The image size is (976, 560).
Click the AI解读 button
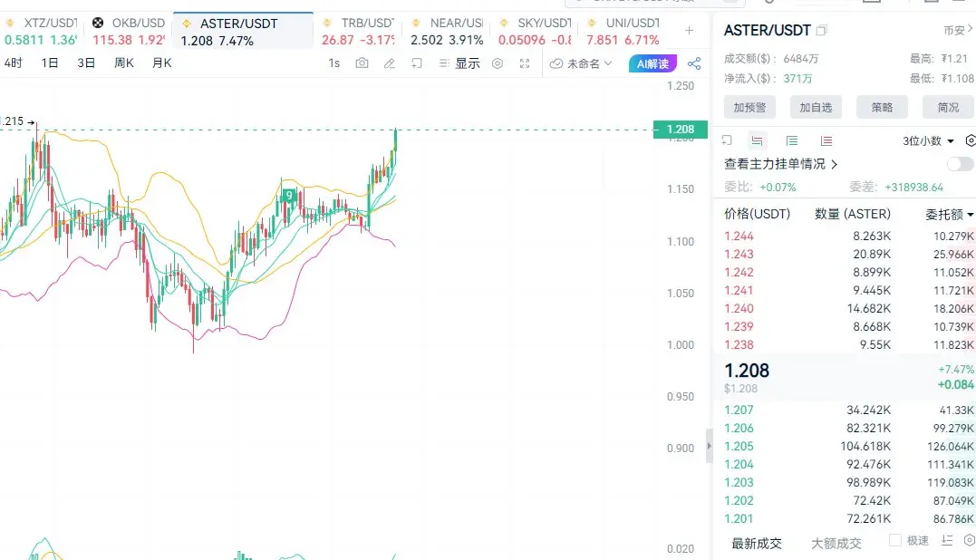[x=652, y=63]
